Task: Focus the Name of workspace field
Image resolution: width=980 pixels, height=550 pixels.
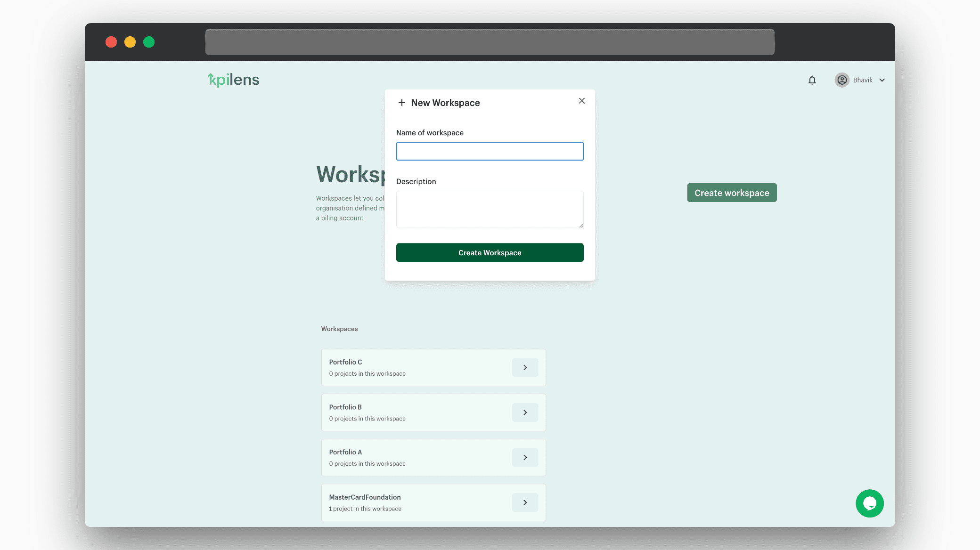Action: pyautogui.click(x=490, y=151)
